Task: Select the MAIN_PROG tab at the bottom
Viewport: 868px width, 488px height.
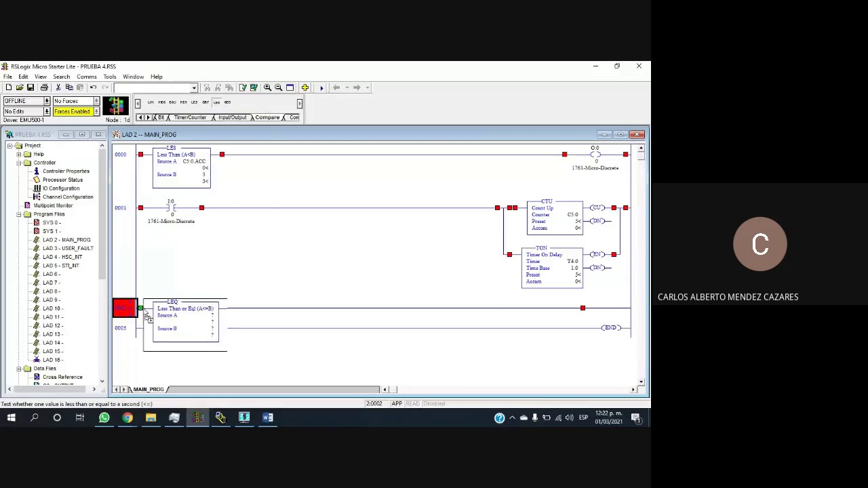Action: (149, 390)
